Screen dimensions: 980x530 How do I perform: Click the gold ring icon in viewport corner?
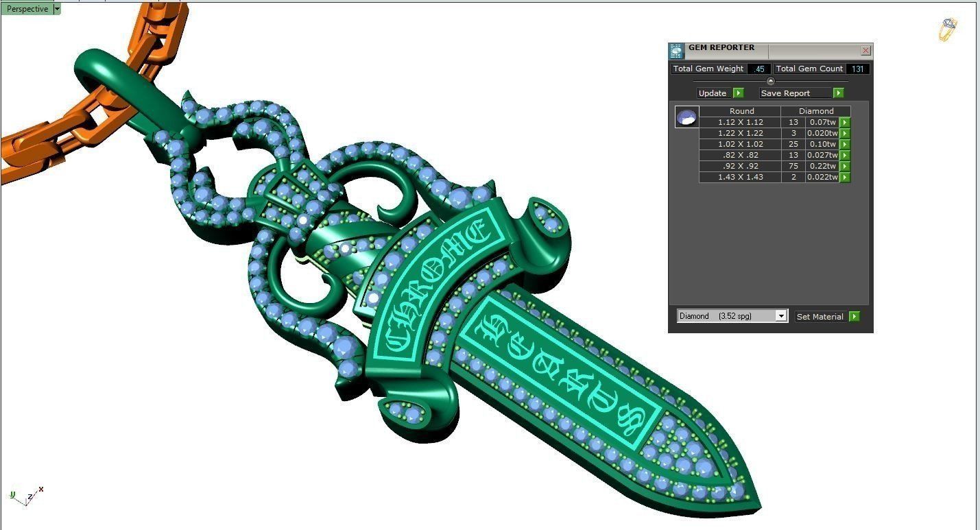(x=948, y=29)
